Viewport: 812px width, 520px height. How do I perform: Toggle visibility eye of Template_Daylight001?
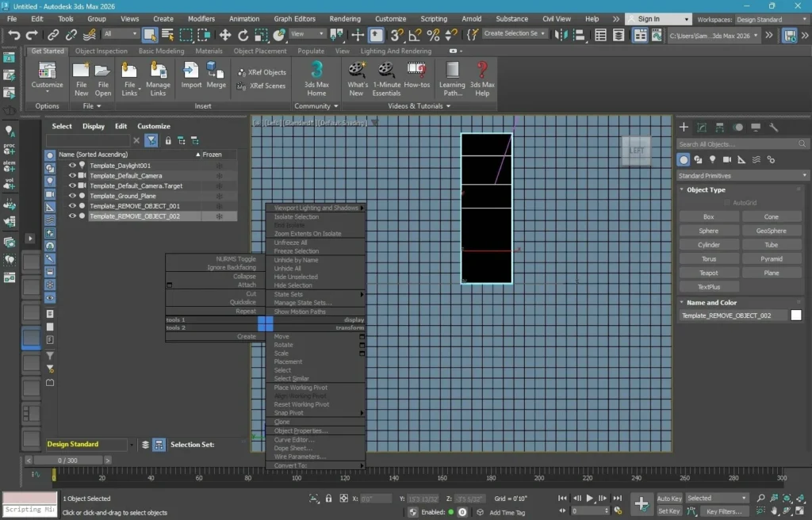72,165
